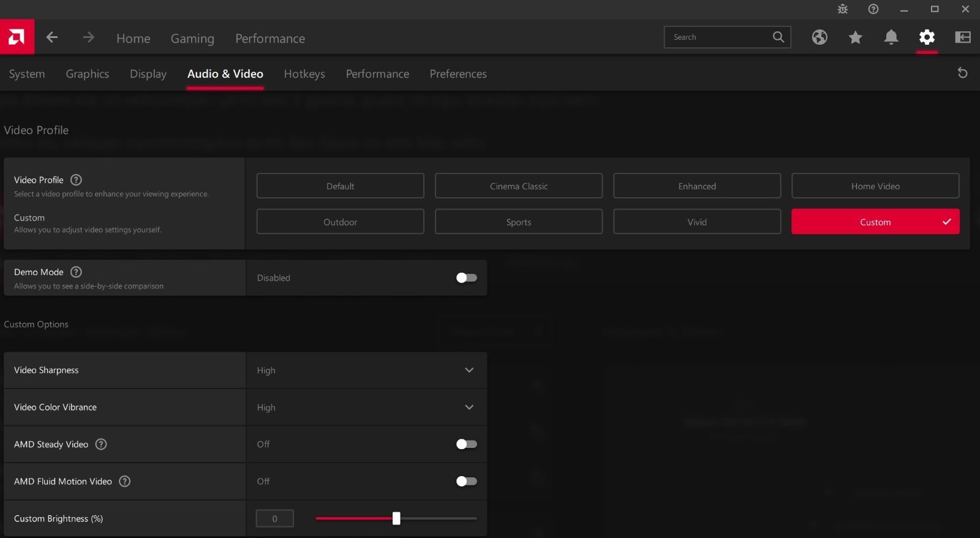
Task: Open the web browser globe icon
Action: click(x=820, y=37)
